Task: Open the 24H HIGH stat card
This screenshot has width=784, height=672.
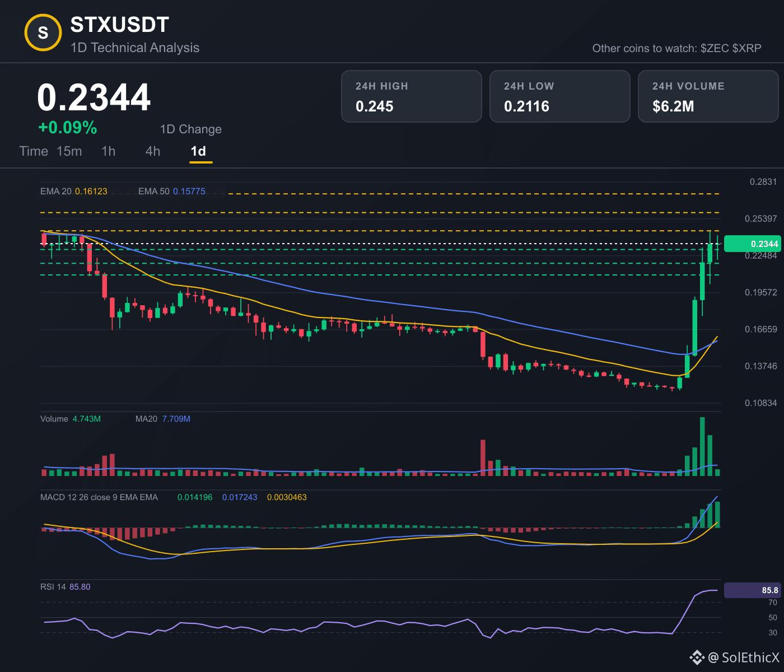Action: (412, 96)
